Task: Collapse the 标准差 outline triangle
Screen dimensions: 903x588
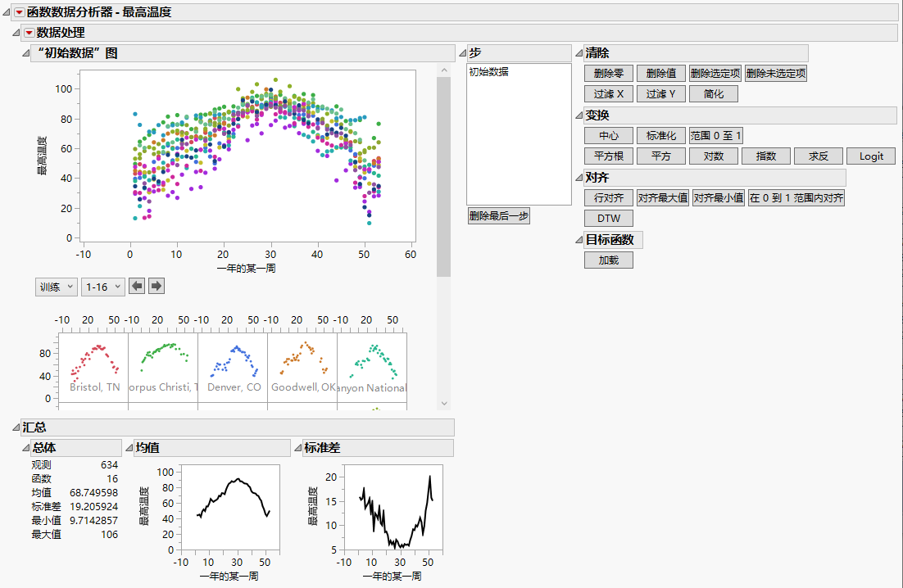Action: [297, 448]
